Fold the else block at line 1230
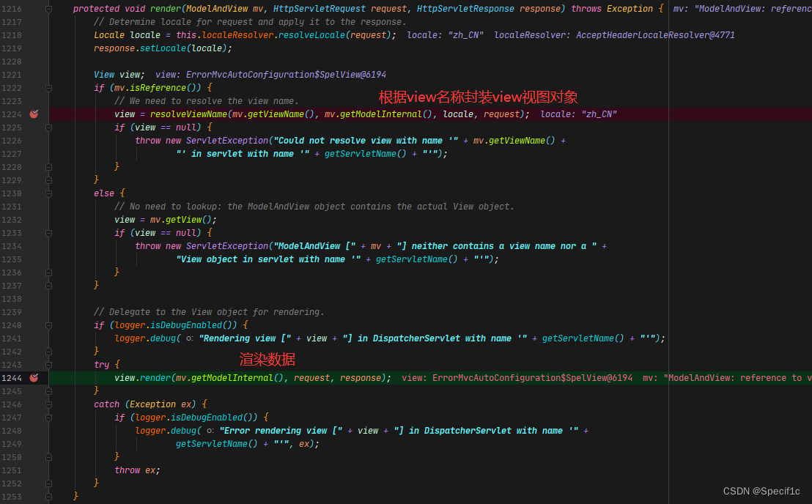 point(48,193)
